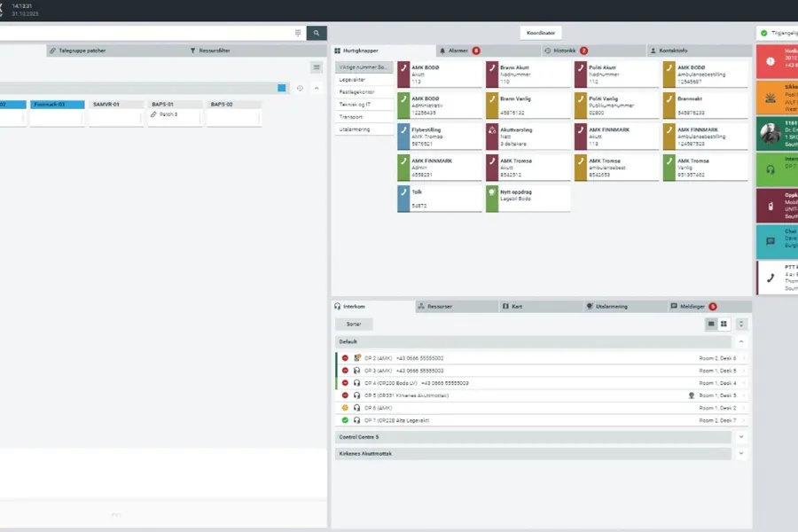Switch intercom to list view
This screenshot has width=798, height=532.
click(x=710, y=325)
